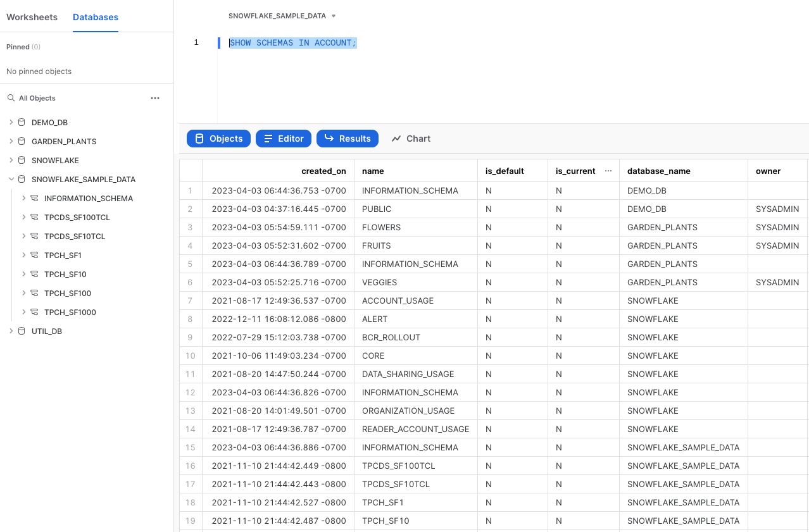Click the TPCDS_SF100TCL name cell in results
This screenshot has width=809, height=532.
pos(415,466)
